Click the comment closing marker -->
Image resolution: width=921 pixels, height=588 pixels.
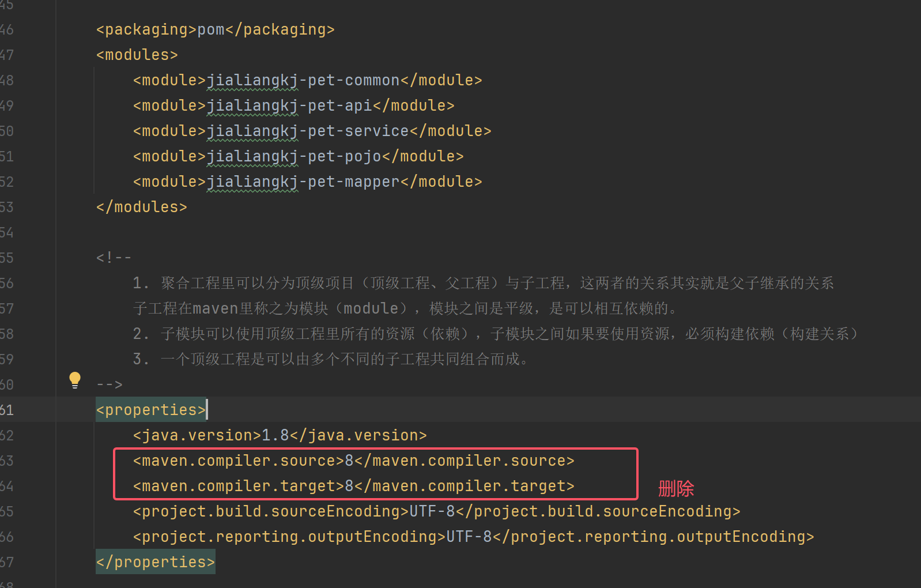(x=110, y=385)
